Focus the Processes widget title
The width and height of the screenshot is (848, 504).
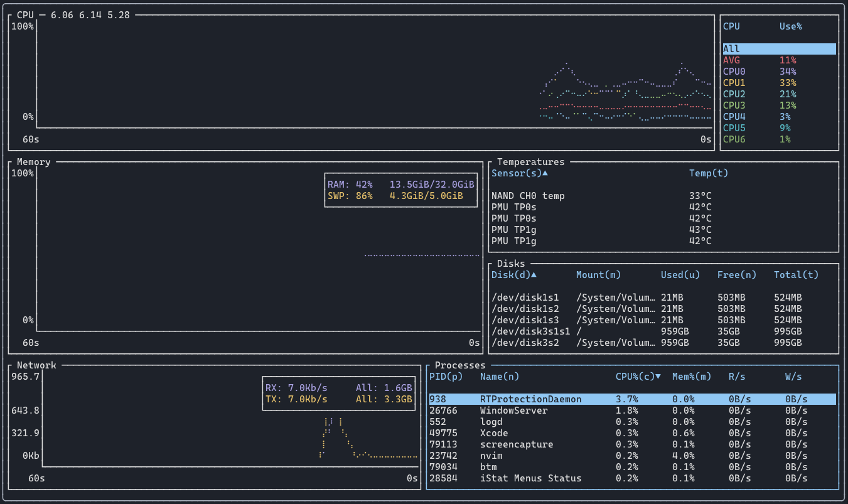[x=460, y=365]
